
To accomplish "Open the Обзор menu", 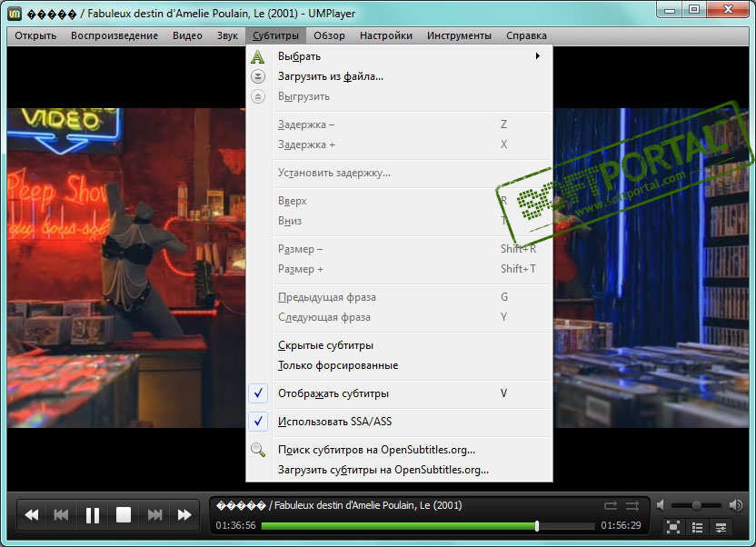I will point(329,35).
